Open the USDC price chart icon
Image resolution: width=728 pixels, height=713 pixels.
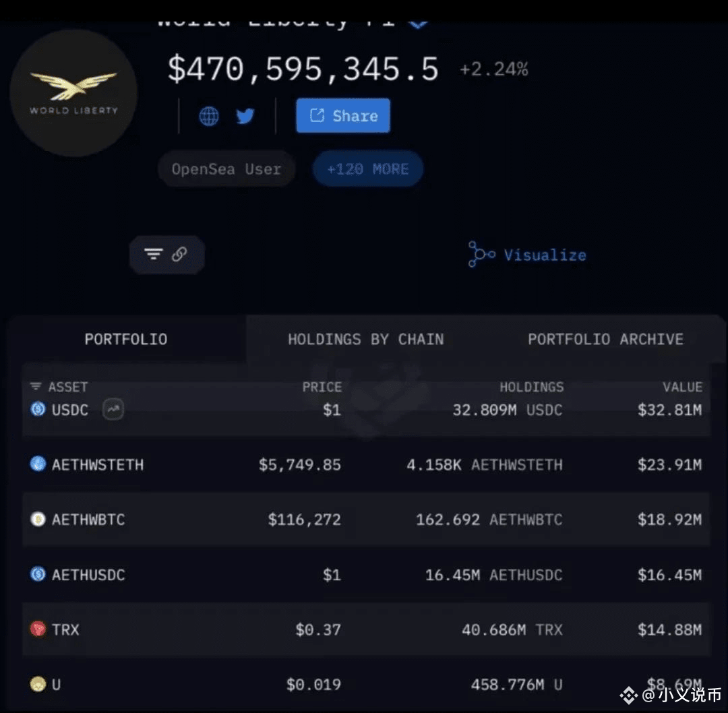point(113,410)
